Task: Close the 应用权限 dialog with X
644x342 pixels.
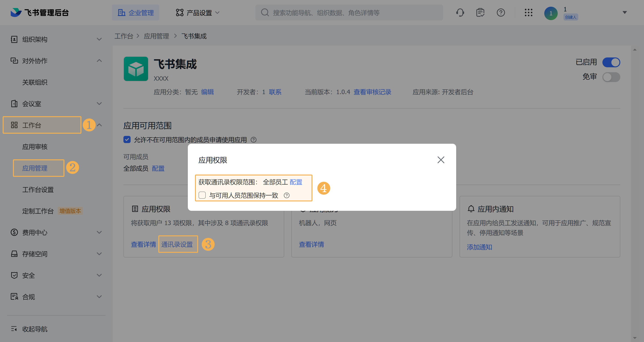Action: (x=441, y=160)
